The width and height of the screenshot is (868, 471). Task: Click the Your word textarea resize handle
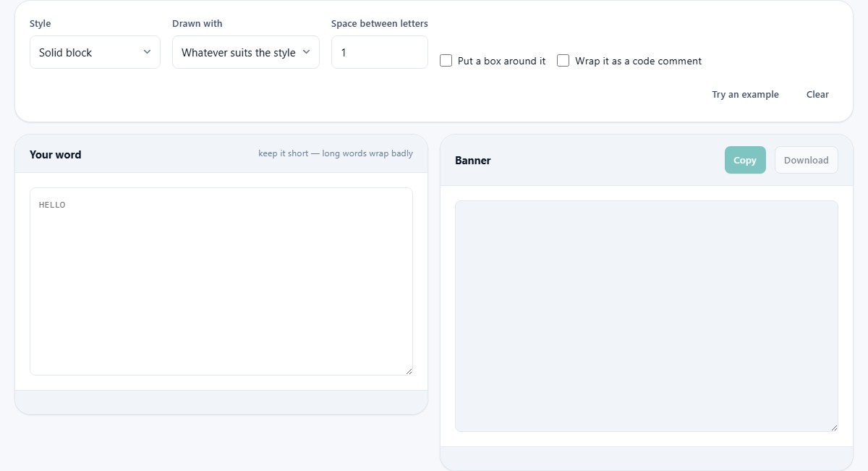(409, 371)
